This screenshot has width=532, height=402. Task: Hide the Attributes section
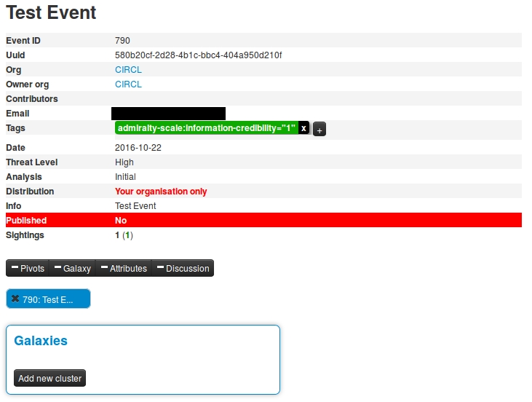pos(123,269)
